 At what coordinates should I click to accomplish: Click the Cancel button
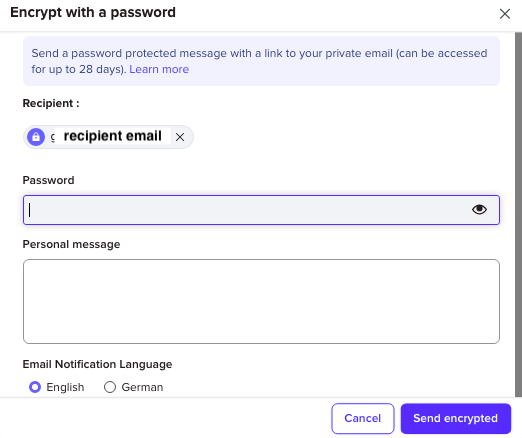click(363, 418)
